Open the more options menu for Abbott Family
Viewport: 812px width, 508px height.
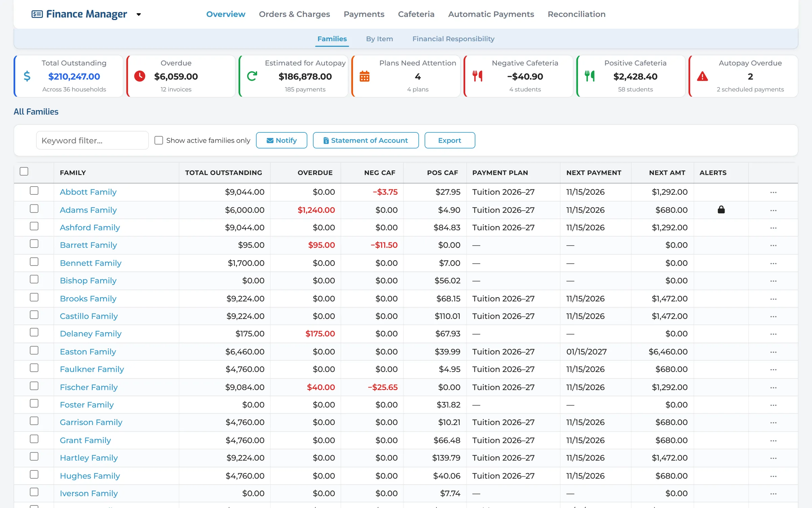773,192
